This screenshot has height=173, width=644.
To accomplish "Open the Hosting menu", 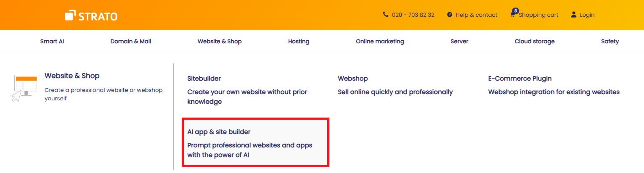I will click(x=299, y=41).
